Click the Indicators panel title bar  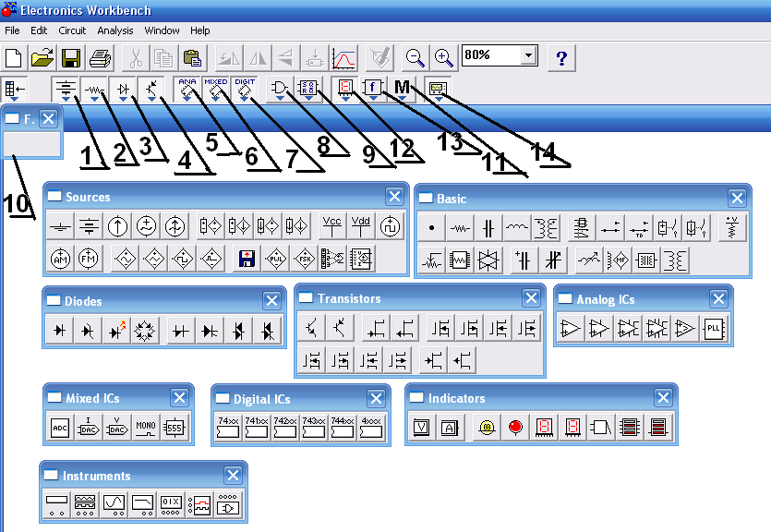(541, 398)
